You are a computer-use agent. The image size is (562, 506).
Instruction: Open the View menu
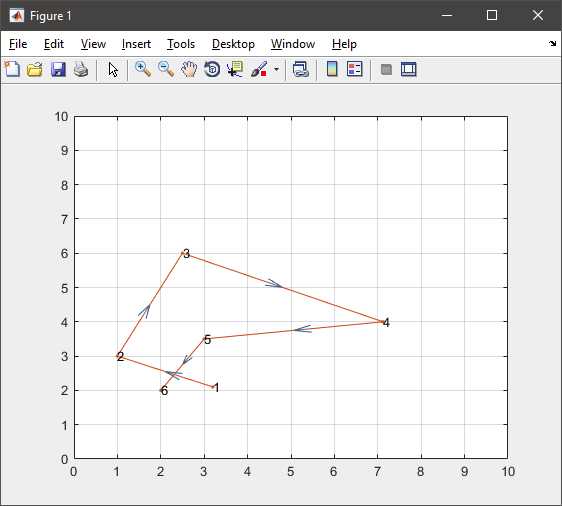click(x=93, y=44)
